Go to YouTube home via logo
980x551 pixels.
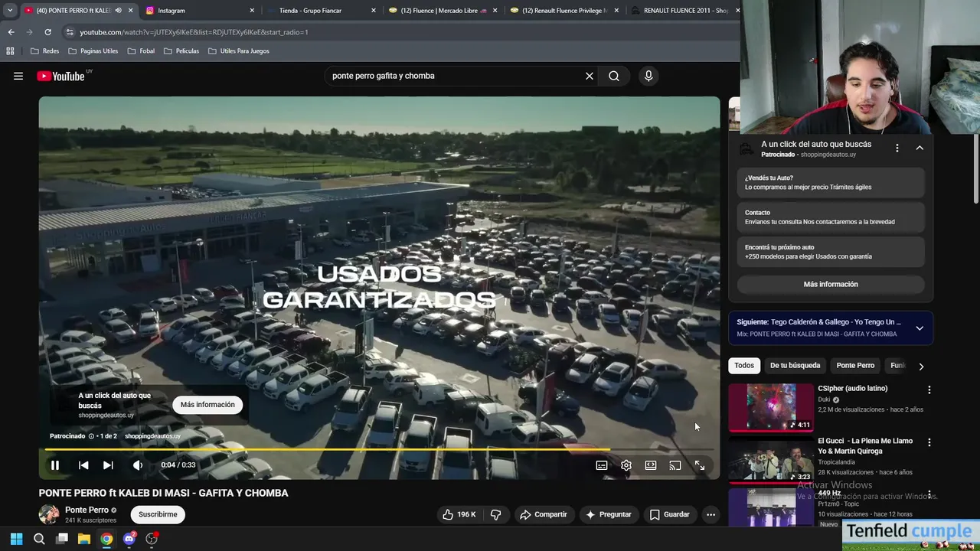tap(60, 76)
